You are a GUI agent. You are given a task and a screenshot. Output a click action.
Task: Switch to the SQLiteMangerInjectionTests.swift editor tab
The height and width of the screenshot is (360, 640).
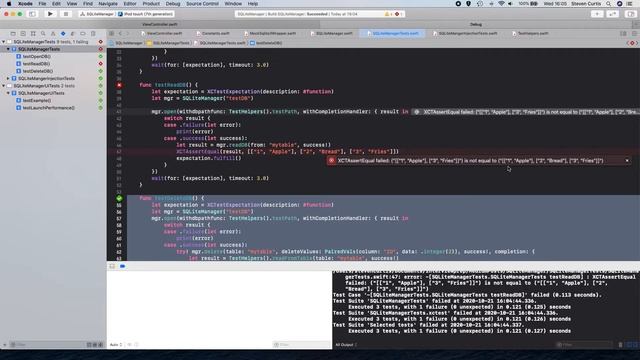(465, 33)
